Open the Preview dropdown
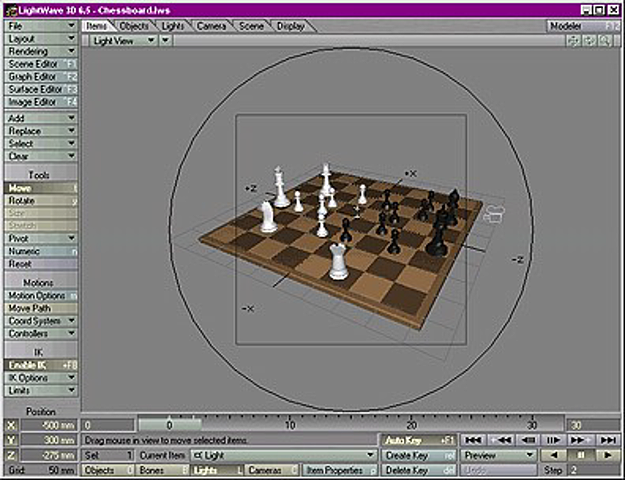 pyautogui.click(x=498, y=455)
